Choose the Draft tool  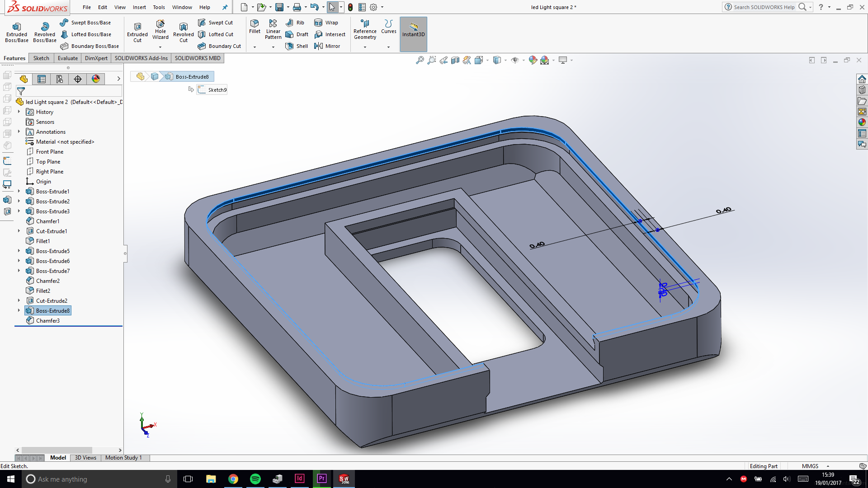click(297, 34)
